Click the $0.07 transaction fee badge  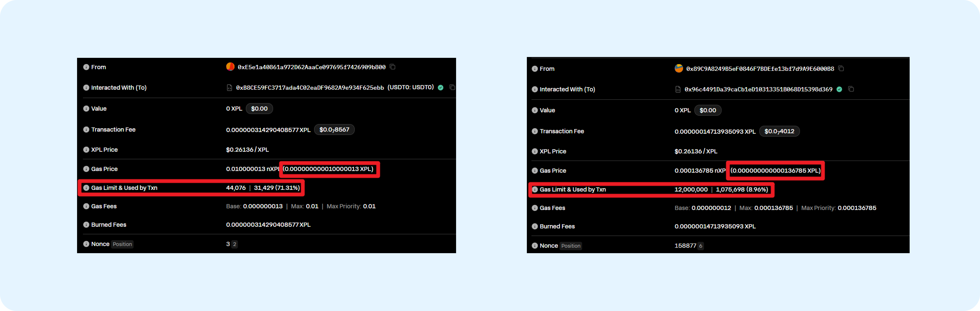point(334,130)
